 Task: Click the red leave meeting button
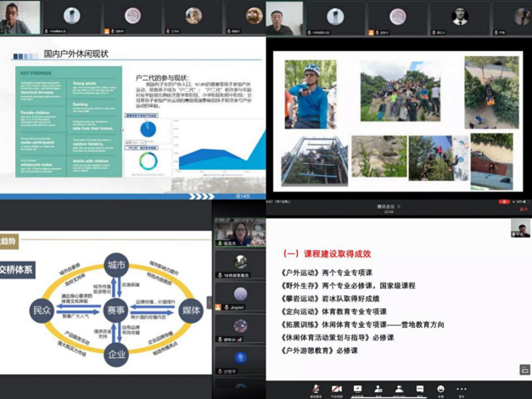coord(523,208)
